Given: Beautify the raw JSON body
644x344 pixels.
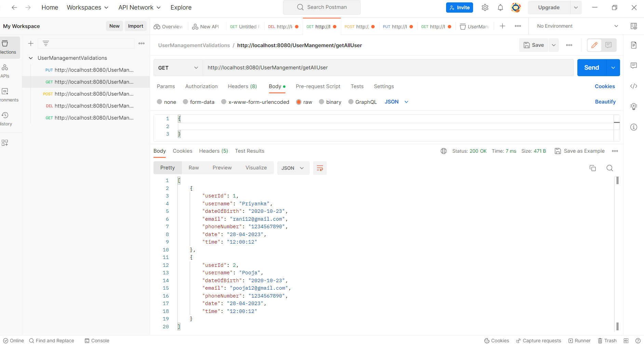Looking at the screenshot, I should [x=605, y=101].
